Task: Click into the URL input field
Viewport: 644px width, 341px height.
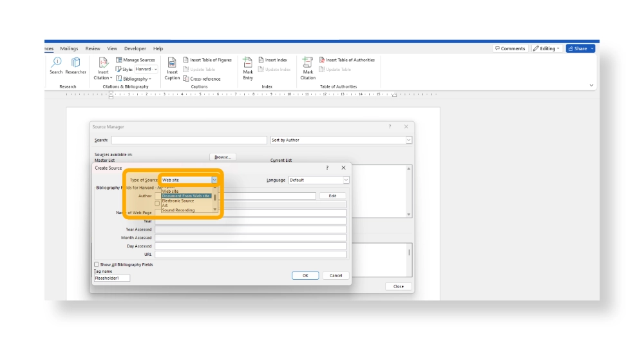Action: point(250,254)
